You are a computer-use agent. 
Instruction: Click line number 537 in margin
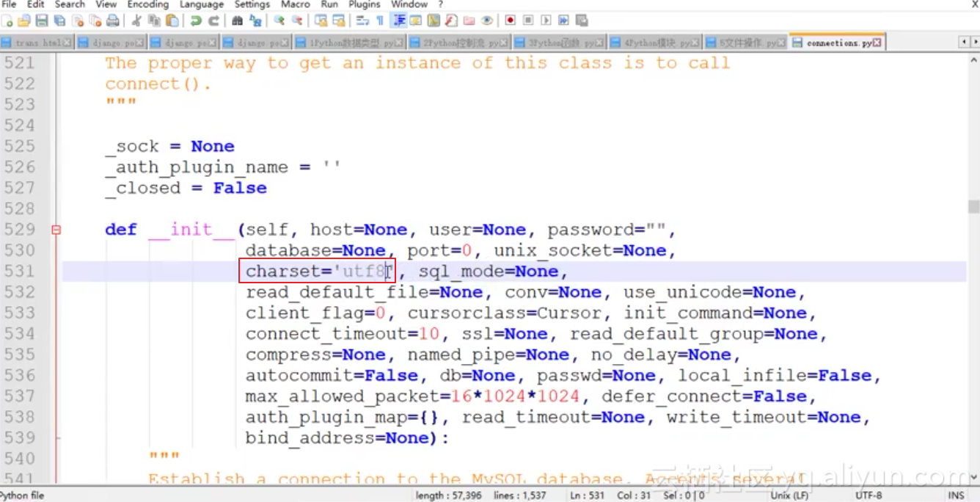click(x=19, y=396)
